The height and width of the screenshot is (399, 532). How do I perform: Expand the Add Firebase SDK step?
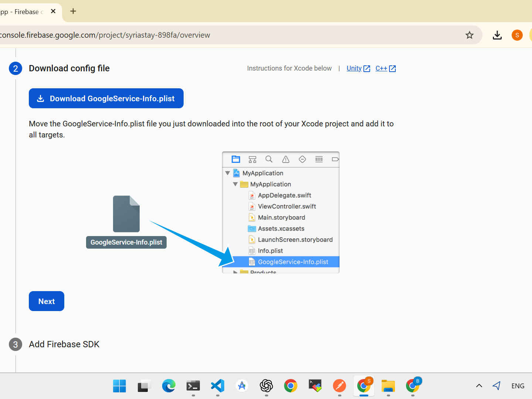(x=64, y=344)
